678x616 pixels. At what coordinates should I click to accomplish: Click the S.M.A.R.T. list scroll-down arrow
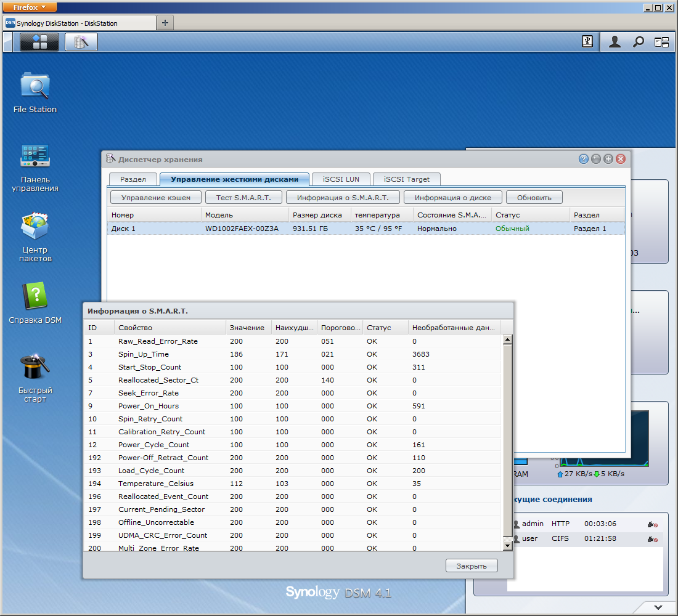pyautogui.click(x=508, y=546)
